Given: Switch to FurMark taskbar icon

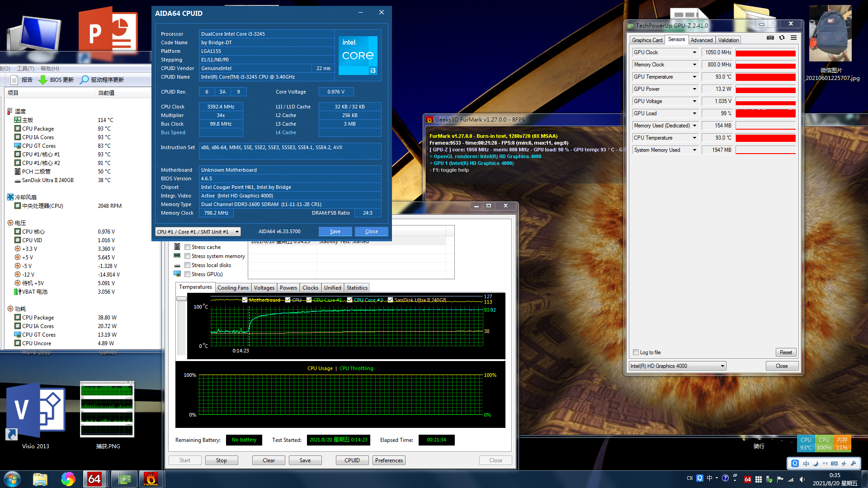Looking at the screenshot, I should point(151,479).
